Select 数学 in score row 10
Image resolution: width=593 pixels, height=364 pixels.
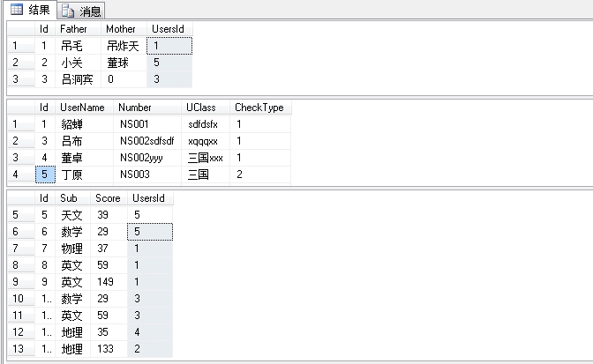72,298
